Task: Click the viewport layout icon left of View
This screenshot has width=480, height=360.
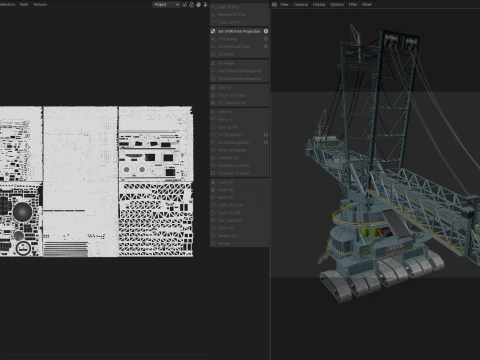Action: (x=274, y=4)
